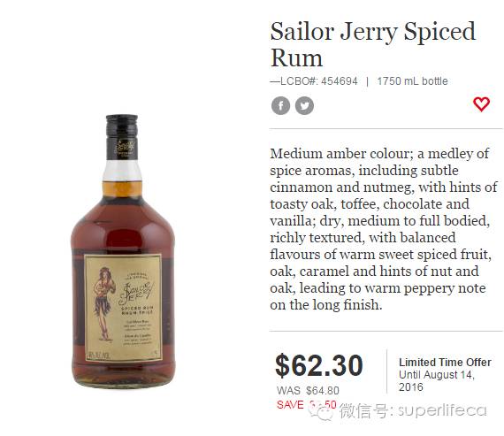The image size is (504, 436).
Task: Click the Limited Time Offer heading
Action: [445, 363]
